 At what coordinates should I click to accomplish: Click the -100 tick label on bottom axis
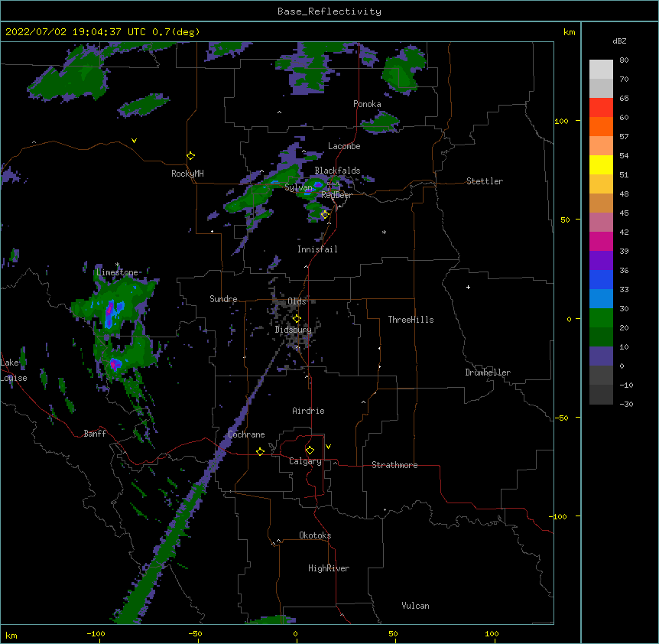(x=96, y=633)
